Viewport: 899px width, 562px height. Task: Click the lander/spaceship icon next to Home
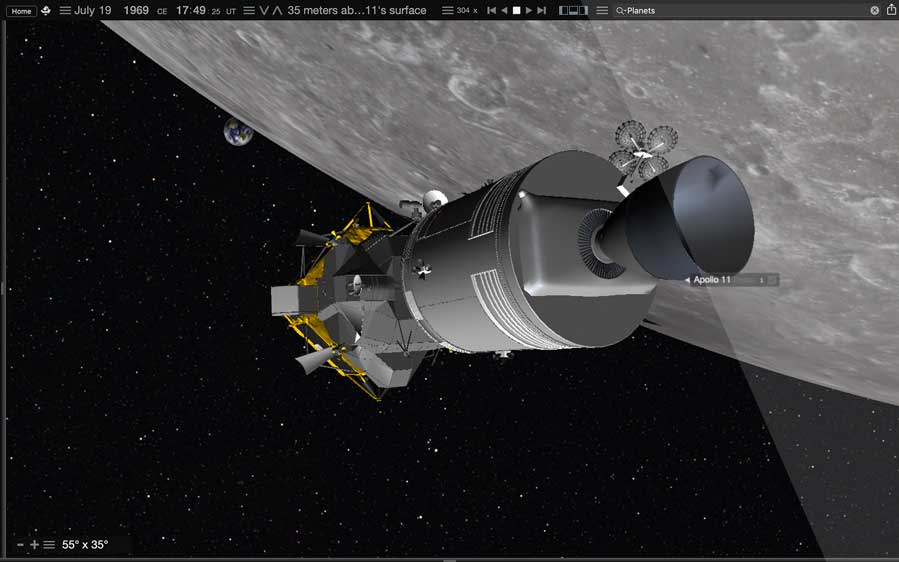coord(46,10)
